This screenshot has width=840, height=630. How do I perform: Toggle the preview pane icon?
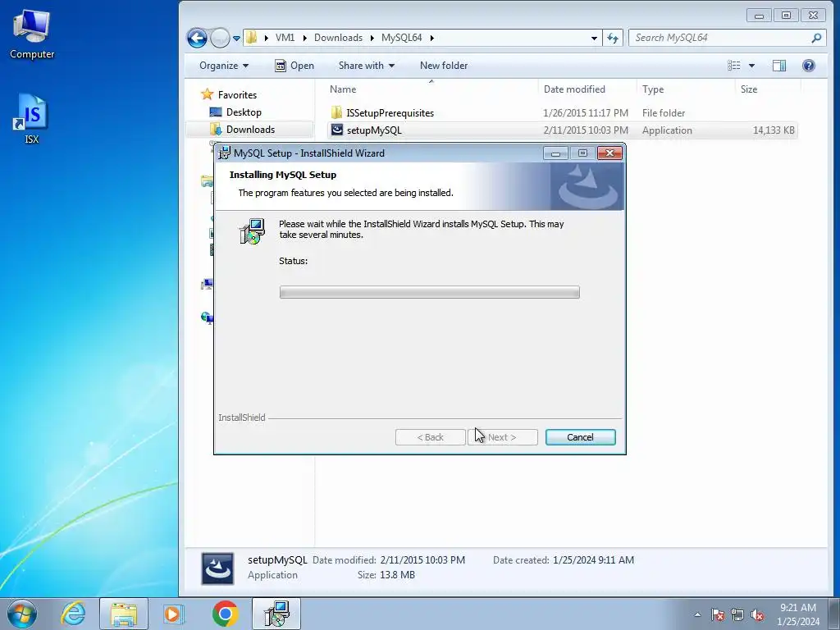pos(779,66)
